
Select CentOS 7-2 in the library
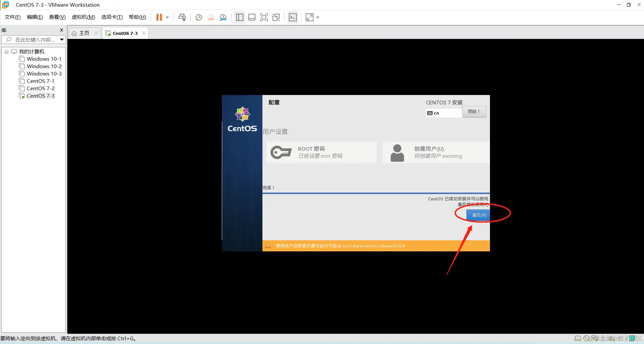click(41, 89)
